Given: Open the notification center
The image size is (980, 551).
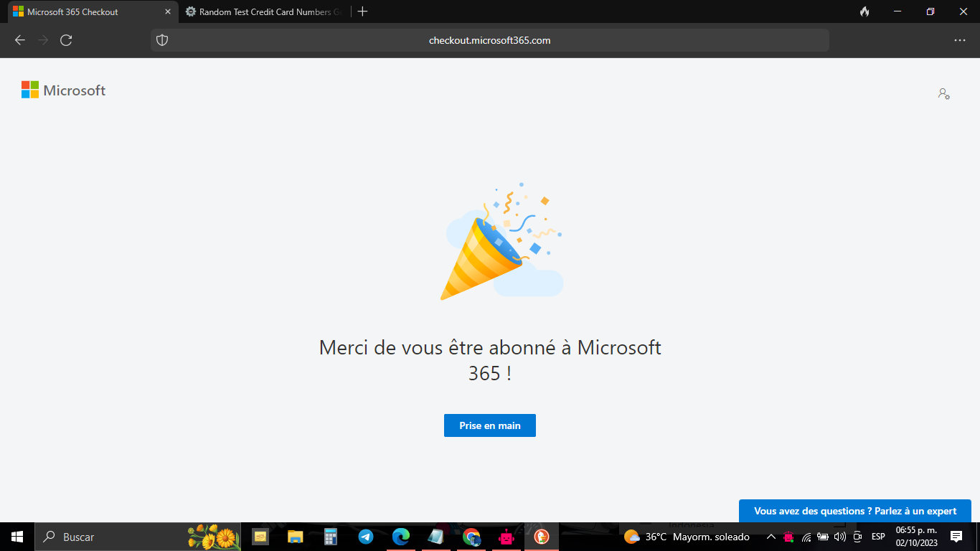Looking at the screenshot, I should pyautogui.click(x=956, y=537).
